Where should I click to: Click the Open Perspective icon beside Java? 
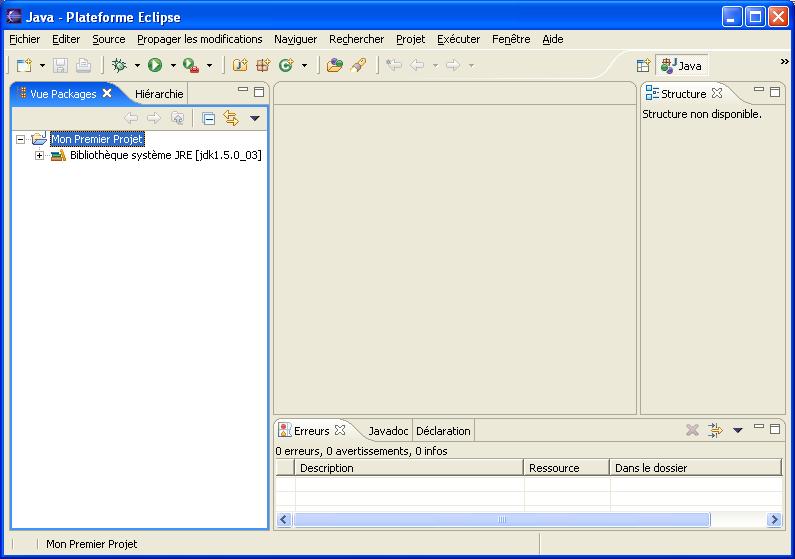pyautogui.click(x=643, y=66)
